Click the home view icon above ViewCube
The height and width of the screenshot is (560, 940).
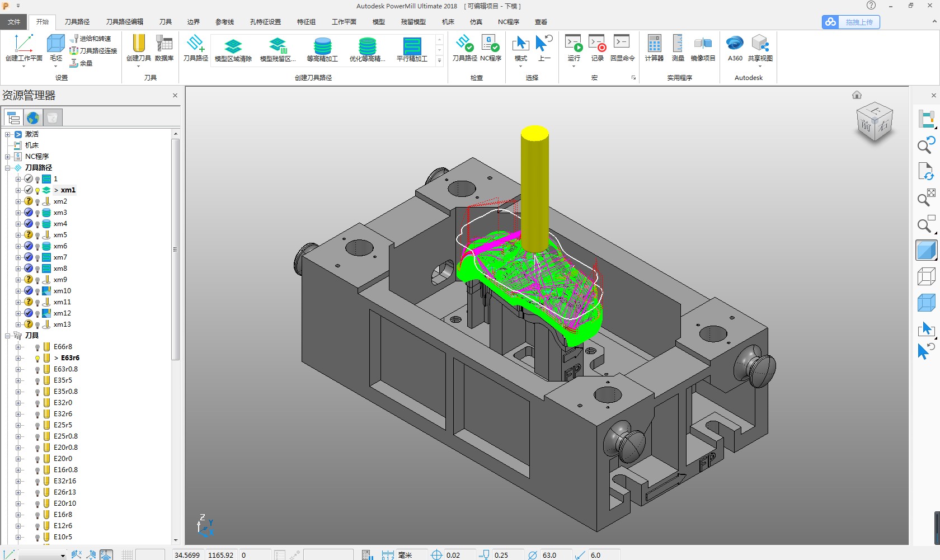tap(857, 95)
